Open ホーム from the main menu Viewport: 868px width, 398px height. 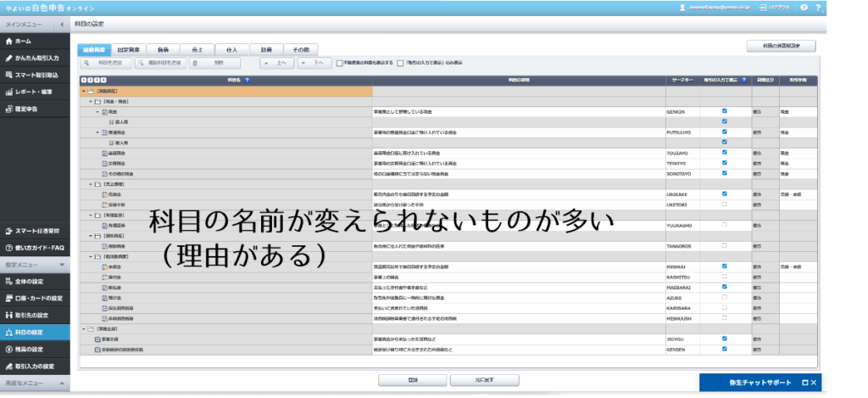tap(24, 41)
